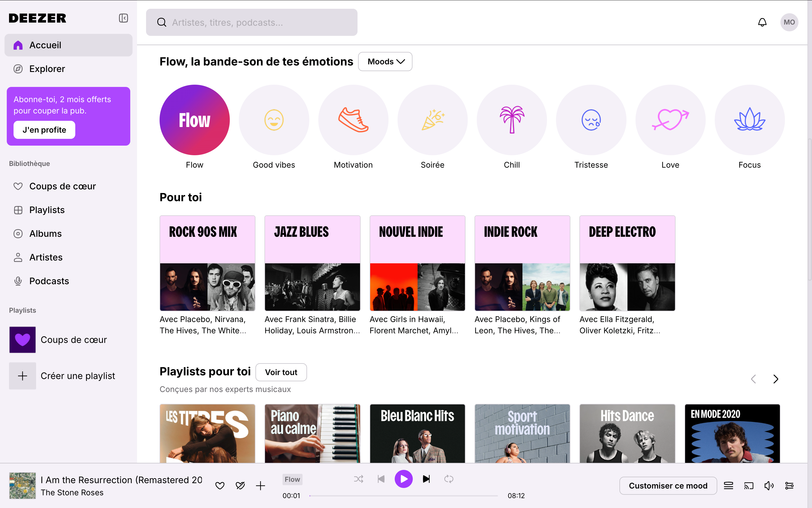The image size is (812, 508).
Task: Click the page vertical scrollbar
Action: pyautogui.click(x=809, y=210)
